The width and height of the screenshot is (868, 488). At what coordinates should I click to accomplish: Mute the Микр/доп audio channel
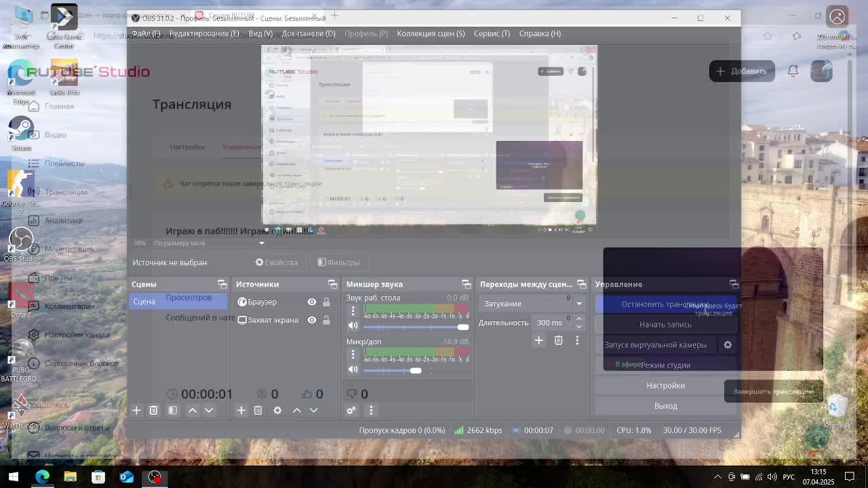353,369
